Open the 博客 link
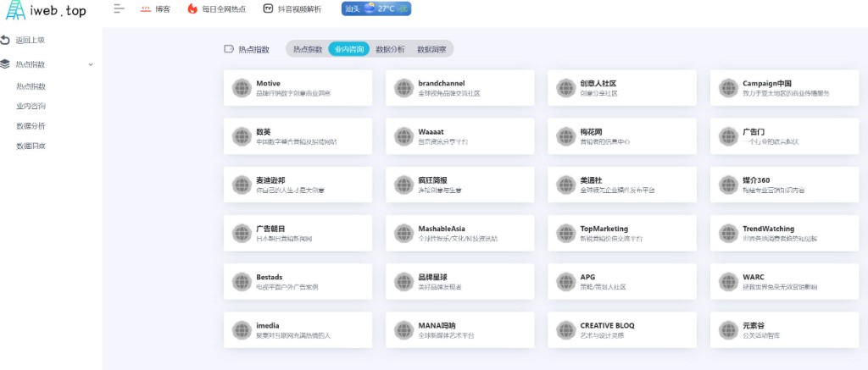 pyautogui.click(x=163, y=8)
